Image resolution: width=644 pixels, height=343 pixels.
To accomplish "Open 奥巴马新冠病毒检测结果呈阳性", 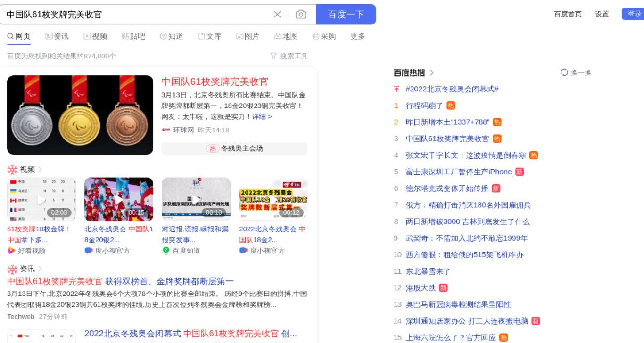I will point(458,304).
